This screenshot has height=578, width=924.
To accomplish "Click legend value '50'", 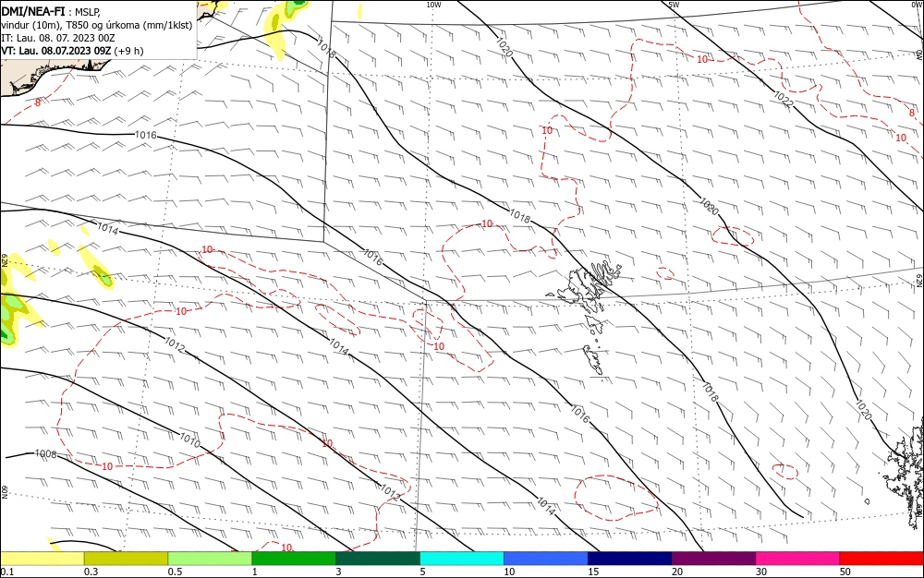I will 845,572.
